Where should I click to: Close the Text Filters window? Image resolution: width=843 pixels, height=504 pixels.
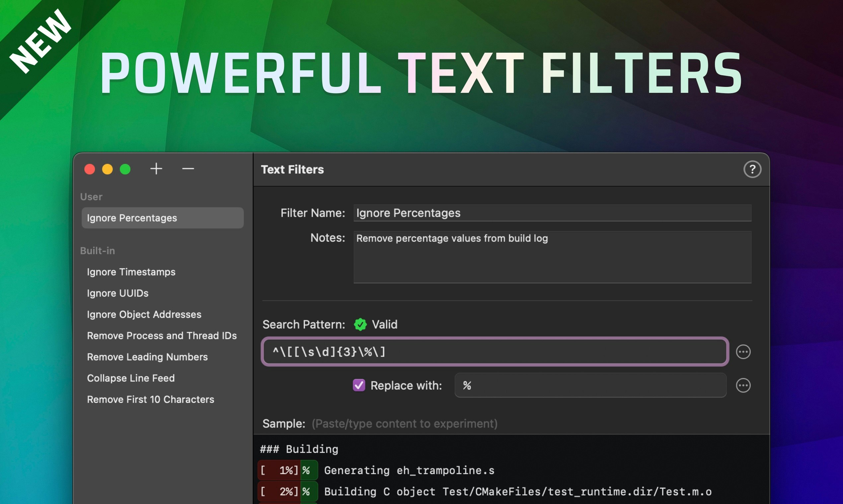pos(90,169)
